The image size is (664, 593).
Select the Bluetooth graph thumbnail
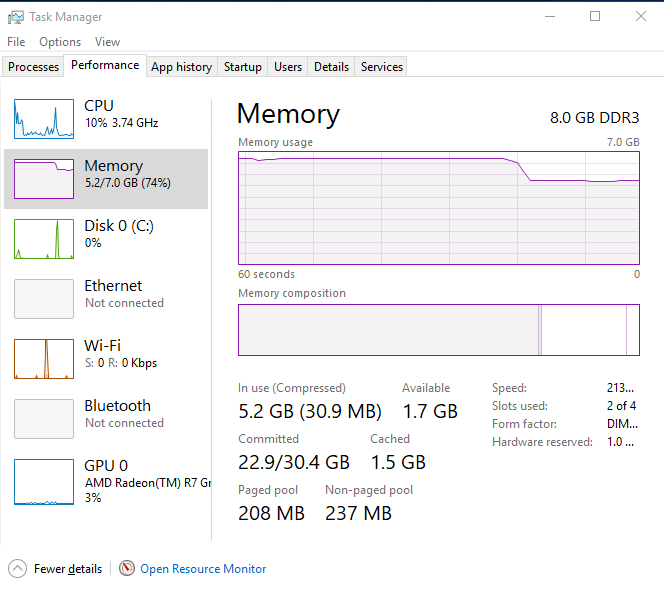point(44,419)
